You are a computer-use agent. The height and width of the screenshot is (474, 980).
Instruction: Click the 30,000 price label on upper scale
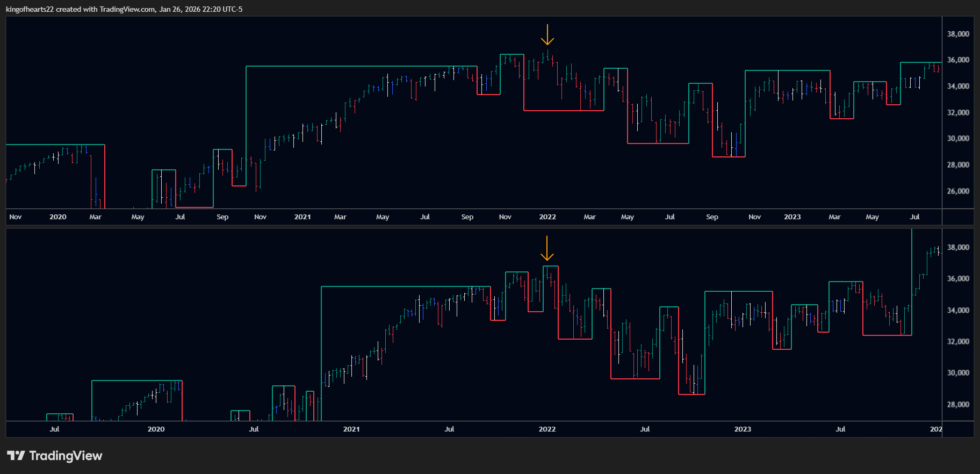958,139
